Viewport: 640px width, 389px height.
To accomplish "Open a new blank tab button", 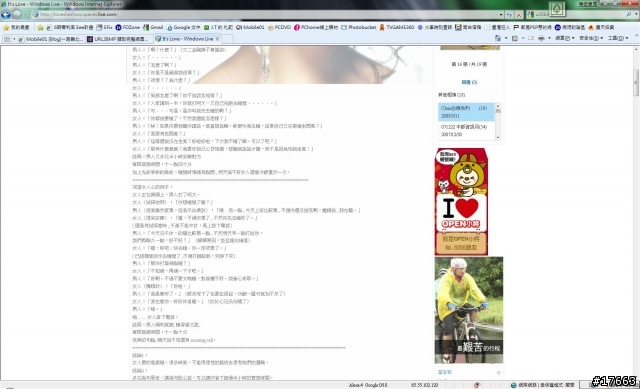I will 227,39.
